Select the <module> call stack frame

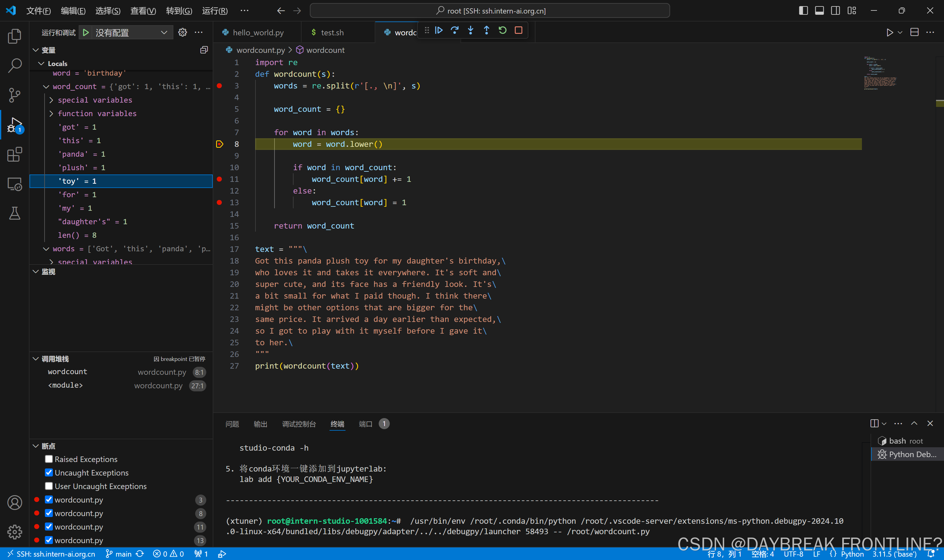click(65, 385)
